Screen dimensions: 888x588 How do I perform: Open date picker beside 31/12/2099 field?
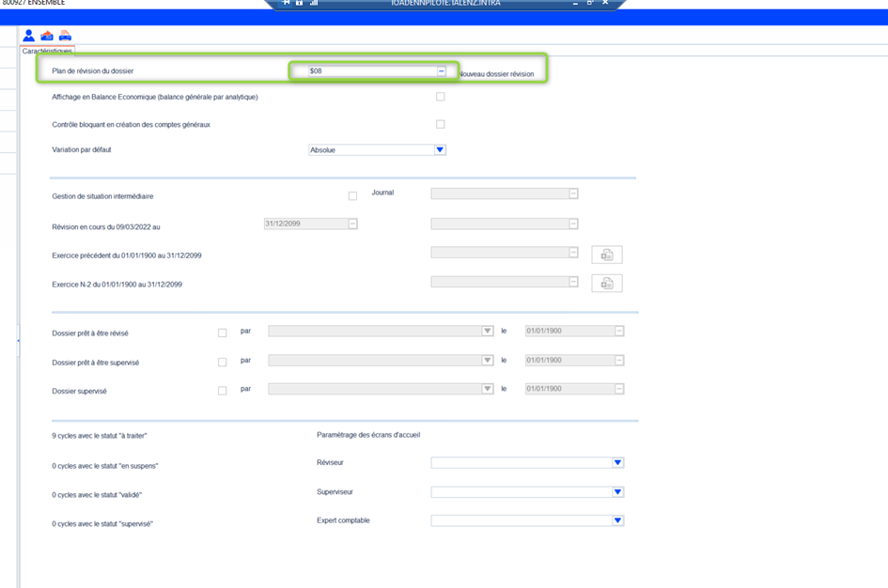tap(353, 224)
